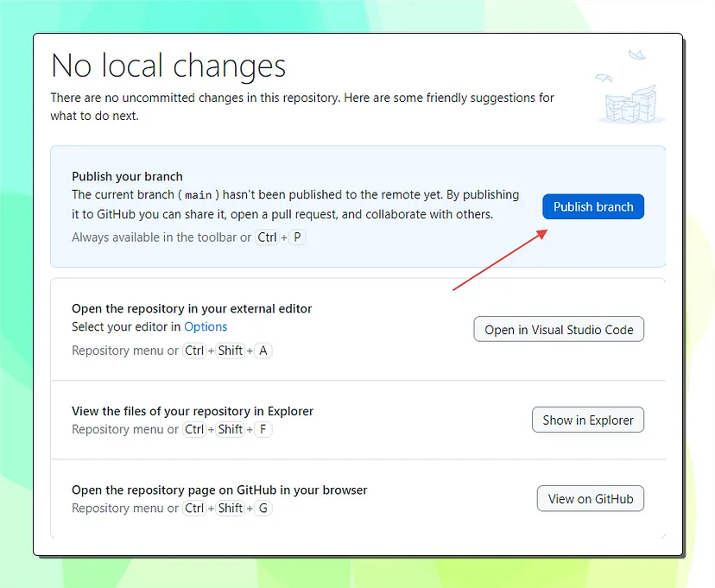The height and width of the screenshot is (588, 715).
Task: Click 'View the files of your repository in Explorer'
Action: (193, 411)
